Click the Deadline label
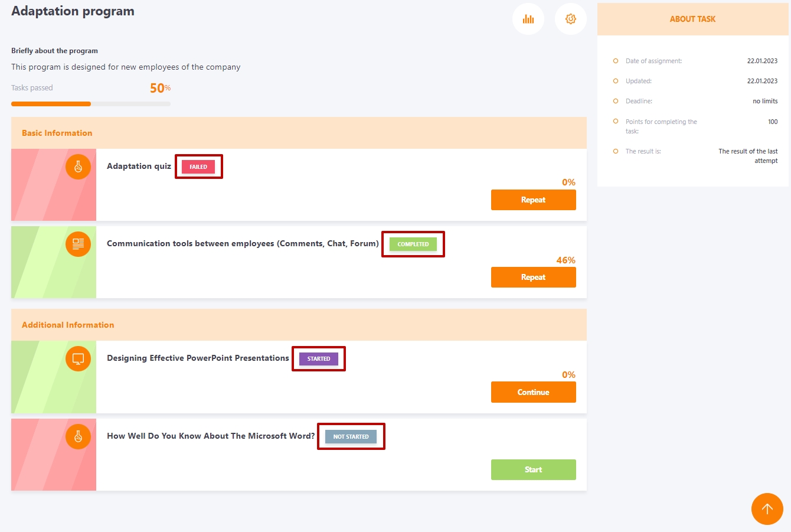 (639, 101)
